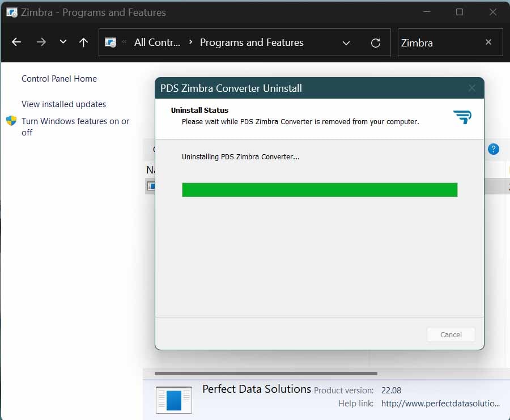The image size is (510, 420).
Task: Click the Control Panel icon in address bar
Action: 110,43
